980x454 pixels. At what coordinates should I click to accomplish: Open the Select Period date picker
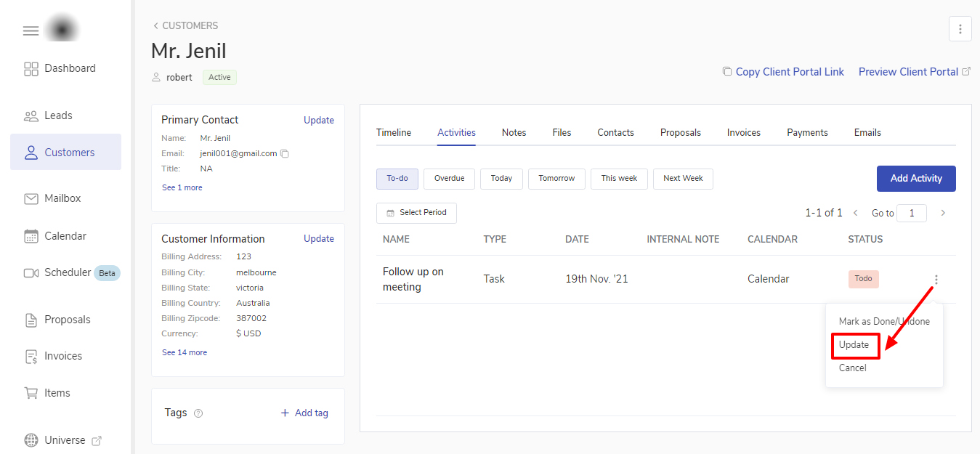pos(416,213)
